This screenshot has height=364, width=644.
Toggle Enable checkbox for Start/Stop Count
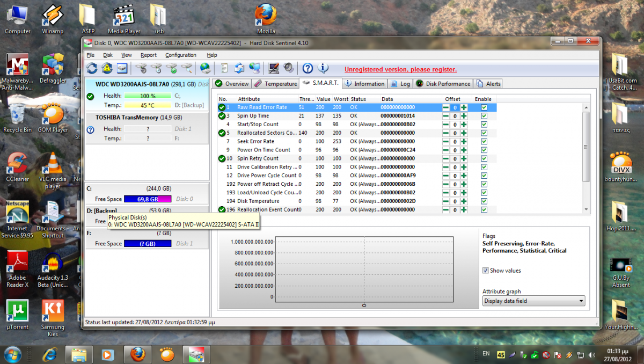coord(484,125)
